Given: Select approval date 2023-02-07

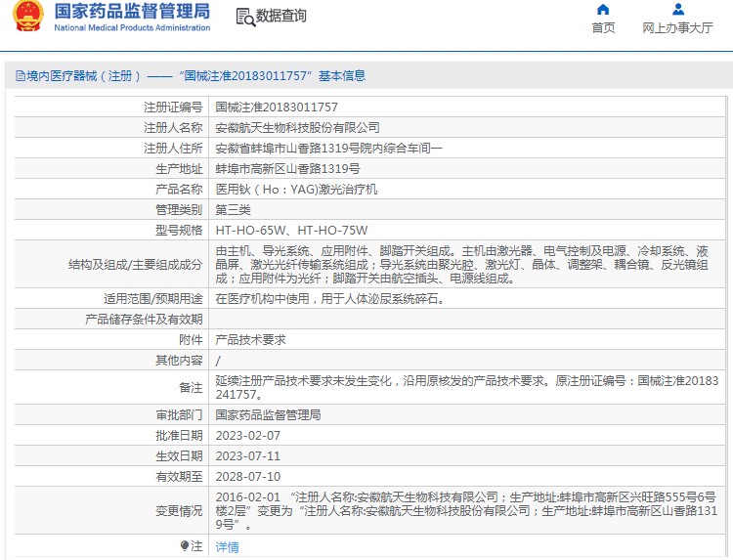Looking at the screenshot, I should 248,436.
